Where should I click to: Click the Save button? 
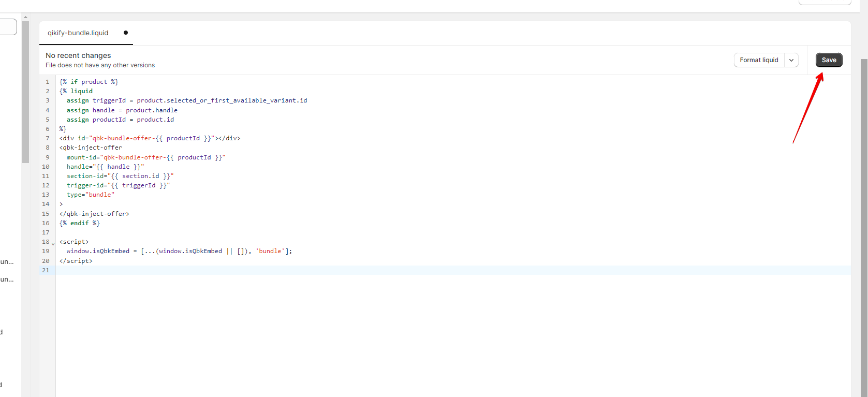pos(829,60)
